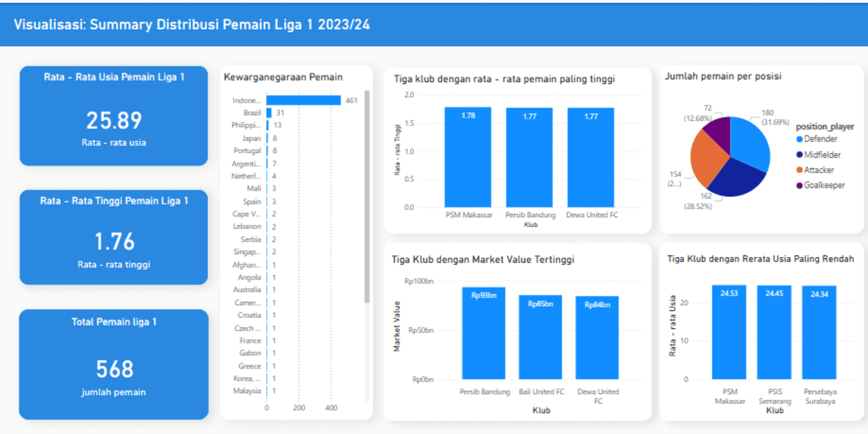Select the Persib Bandung Rp93bn market value bar
The image size is (868, 434).
pyautogui.click(x=484, y=333)
